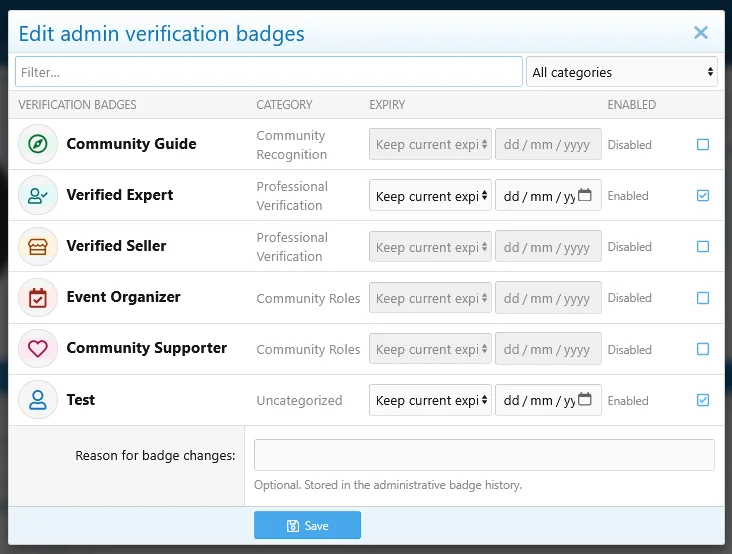This screenshot has width=732, height=554.
Task: Click the Test badge name
Action: 80,400
